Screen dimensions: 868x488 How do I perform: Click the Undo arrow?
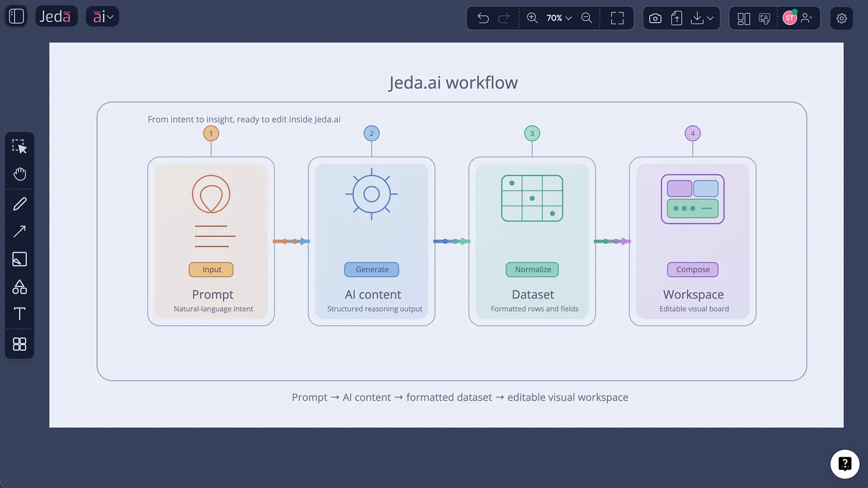point(483,18)
